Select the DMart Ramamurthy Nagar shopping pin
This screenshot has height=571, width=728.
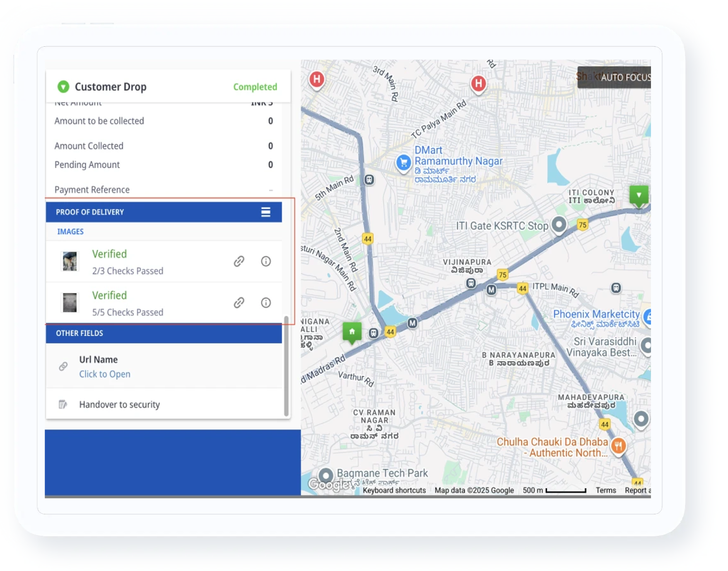tap(403, 163)
